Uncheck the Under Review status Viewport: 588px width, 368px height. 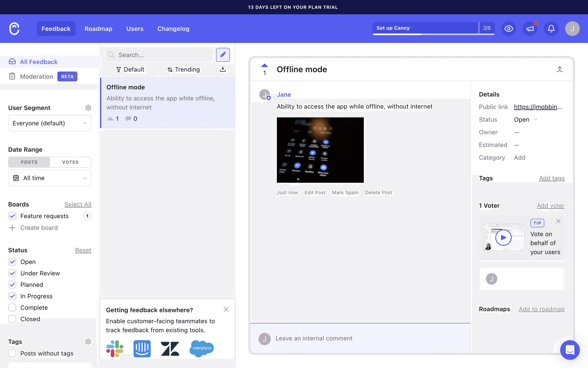pos(12,273)
